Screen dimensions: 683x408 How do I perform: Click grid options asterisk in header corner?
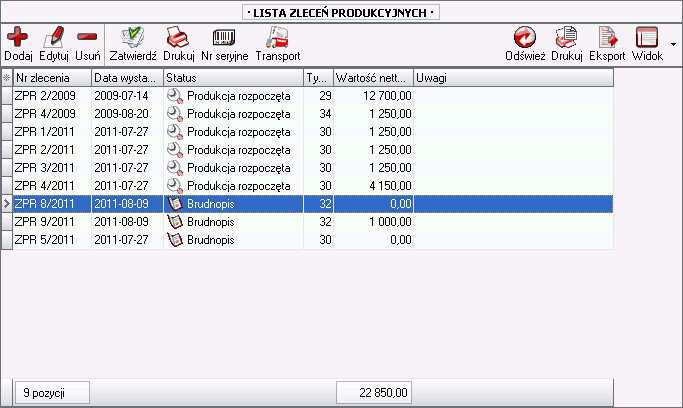(7, 78)
